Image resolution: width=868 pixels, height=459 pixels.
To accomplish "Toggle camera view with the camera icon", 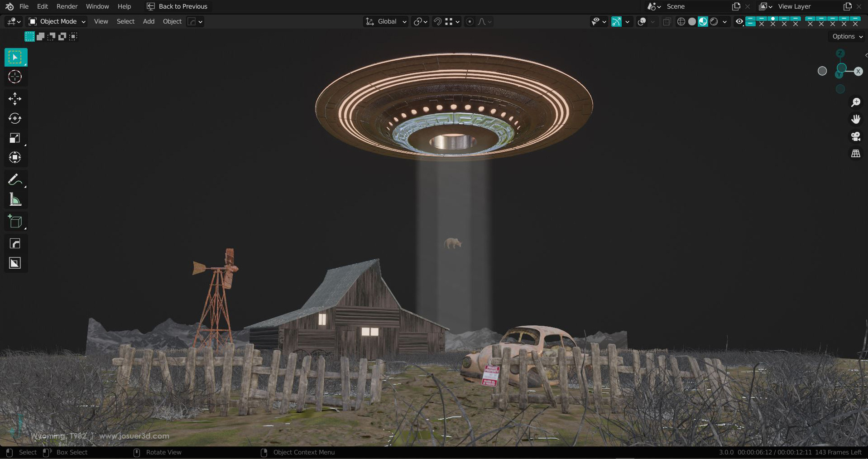I will click(x=856, y=136).
